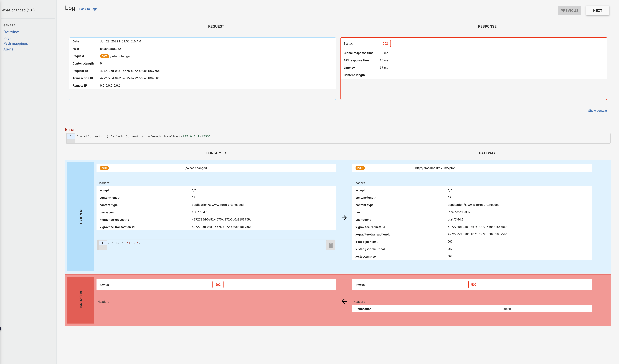Open the Logs sidebar item
The width and height of the screenshot is (619, 364).
(7, 38)
